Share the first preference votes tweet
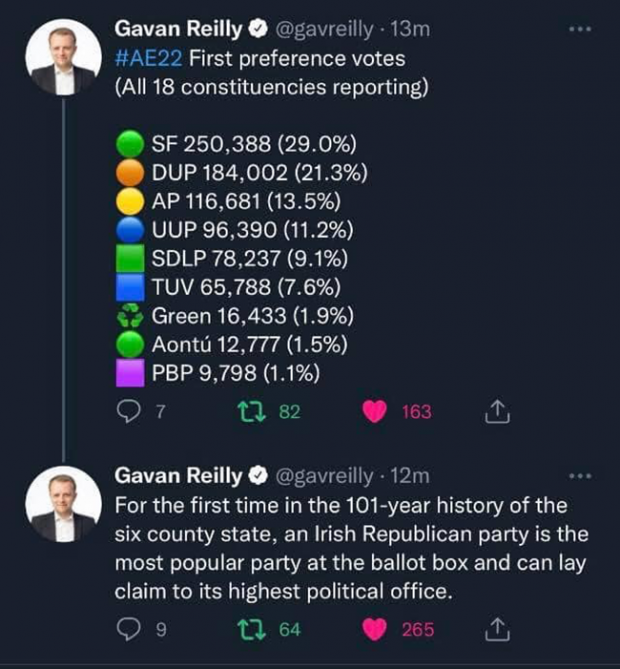 point(497,412)
